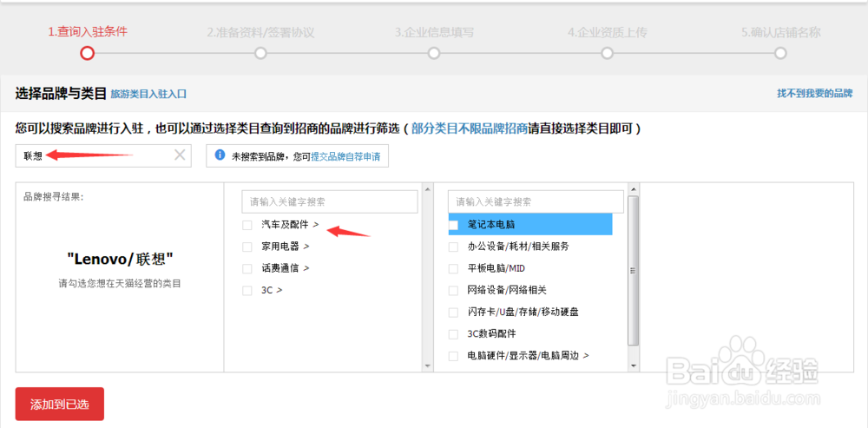This screenshot has height=428, width=868.
Task: Select the highlighted 笔记本电脑 row text
Action: [491, 225]
